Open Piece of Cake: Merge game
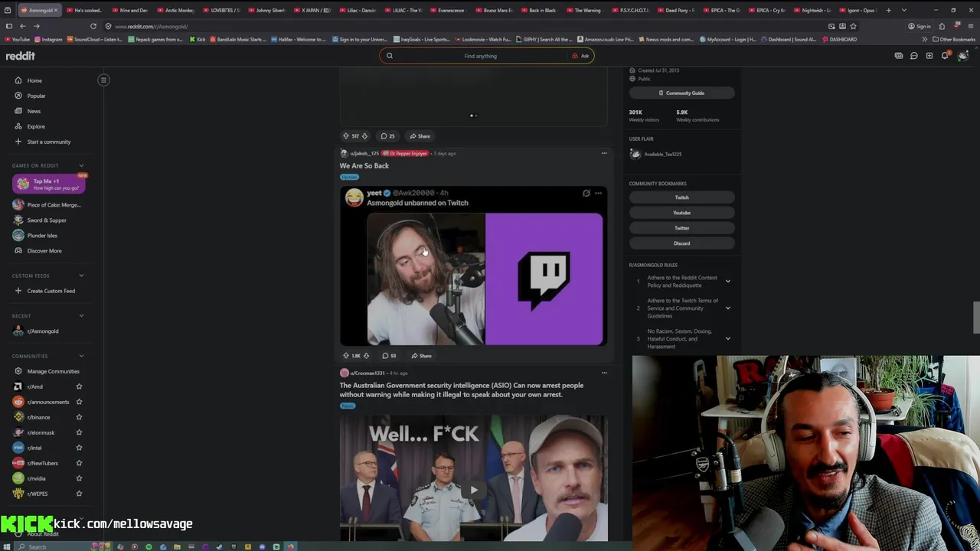 coord(47,204)
